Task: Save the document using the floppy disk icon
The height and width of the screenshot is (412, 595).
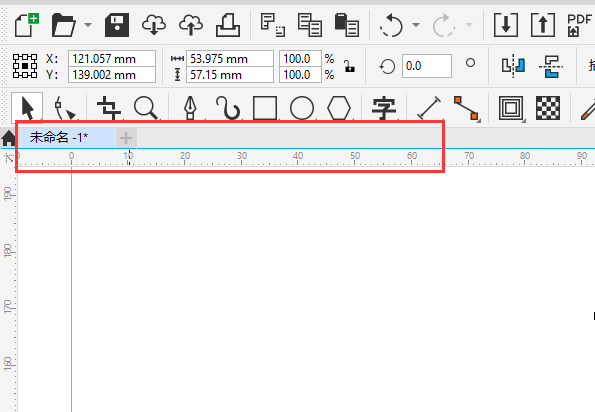Action: click(116, 25)
